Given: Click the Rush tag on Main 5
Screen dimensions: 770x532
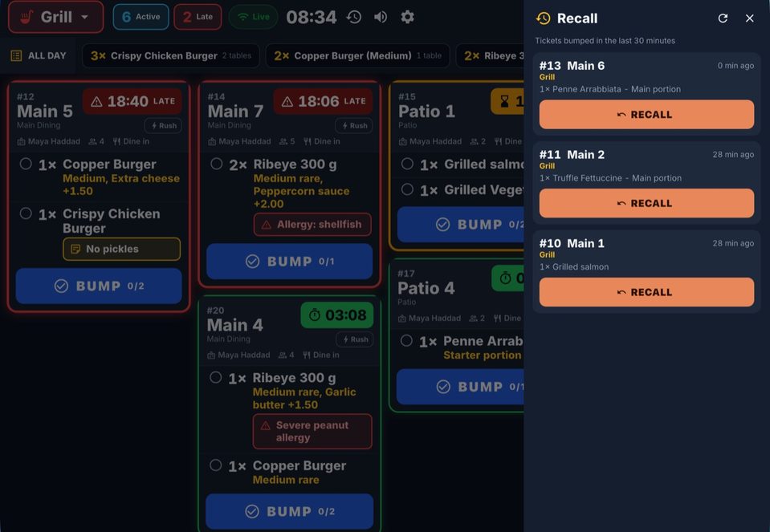Looking at the screenshot, I should (x=163, y=126).
